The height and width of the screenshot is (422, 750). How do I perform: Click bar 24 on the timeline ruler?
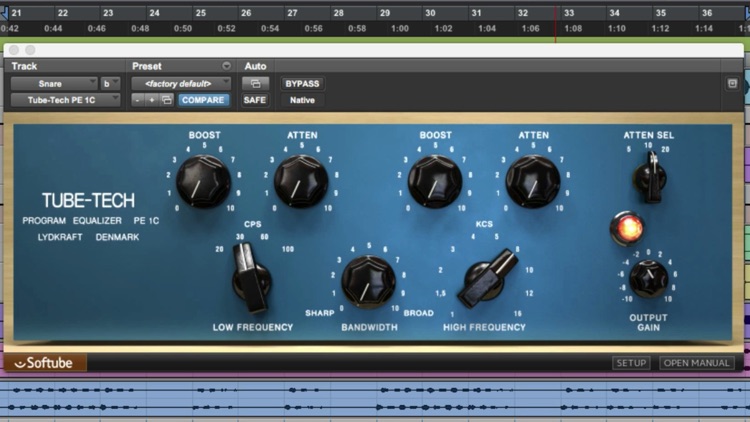(x=154, y=13)
